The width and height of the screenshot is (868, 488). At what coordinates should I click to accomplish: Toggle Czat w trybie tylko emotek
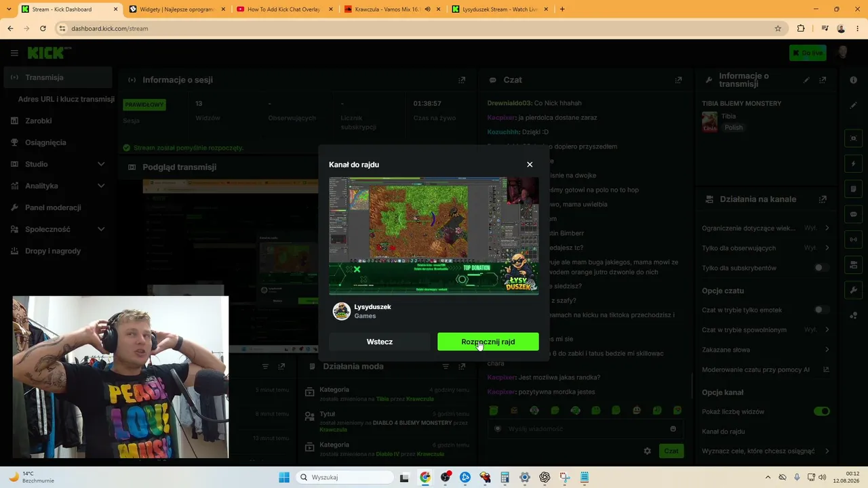[821, 310]
